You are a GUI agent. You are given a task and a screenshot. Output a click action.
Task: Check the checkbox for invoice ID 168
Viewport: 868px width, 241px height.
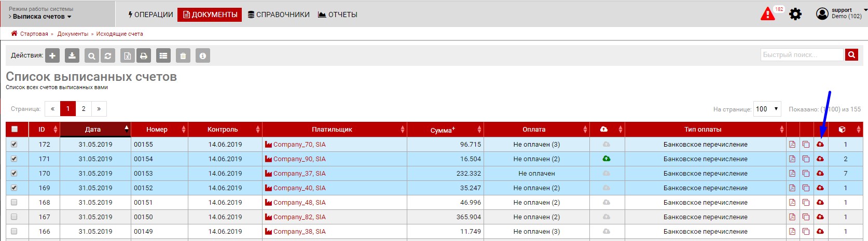(14, 203)
